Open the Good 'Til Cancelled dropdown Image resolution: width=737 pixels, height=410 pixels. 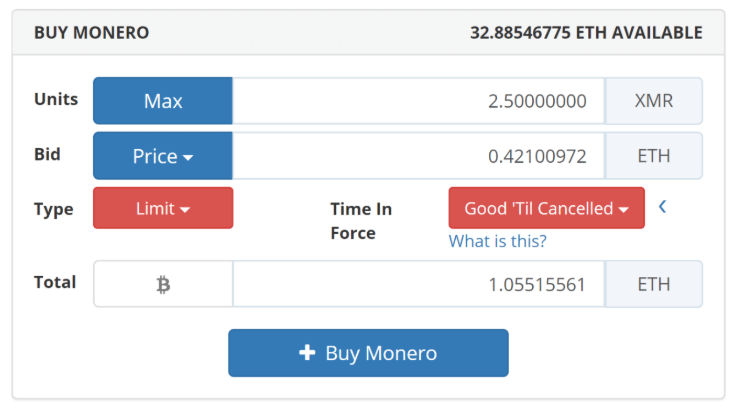click(547, 208)
